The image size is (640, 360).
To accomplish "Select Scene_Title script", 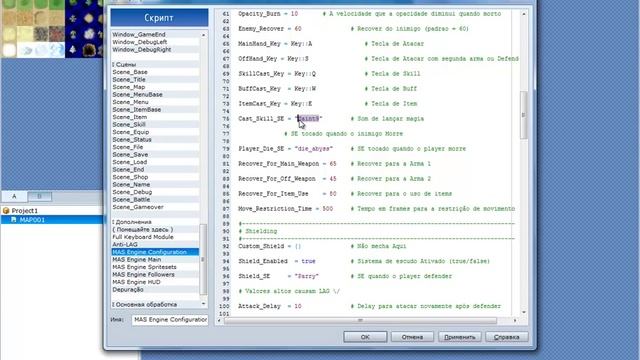I will click(x=156, y=80).
